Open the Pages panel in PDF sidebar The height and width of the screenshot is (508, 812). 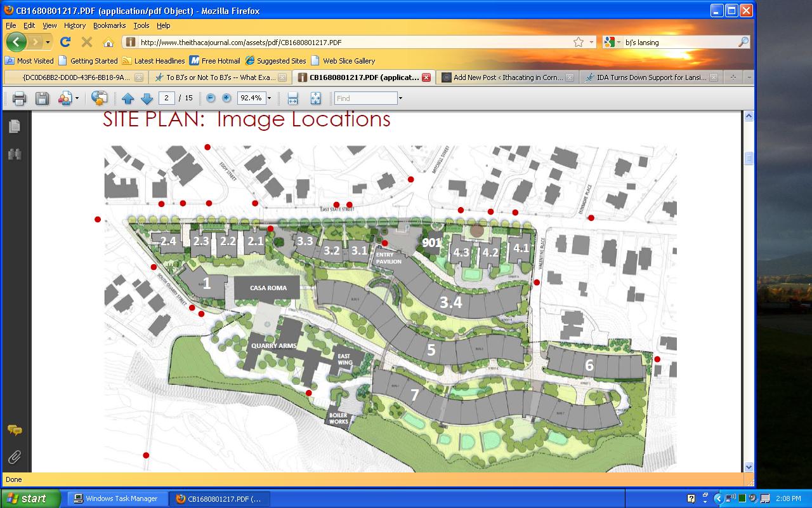(x=15, y=126)
